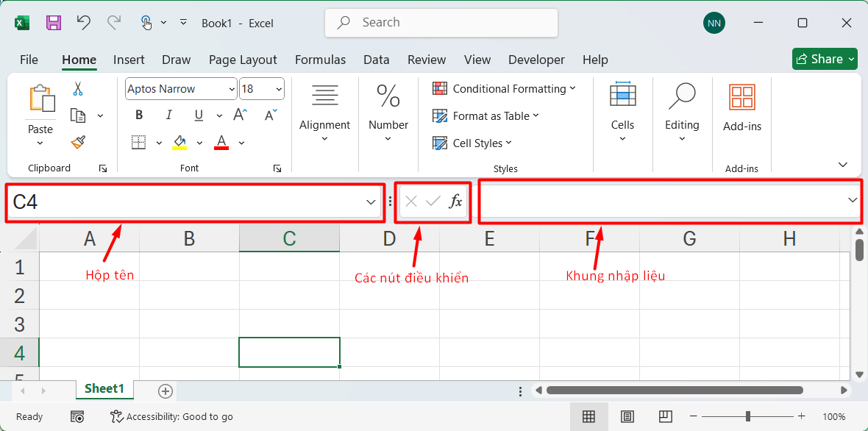
Task: Switch to Page Break Preview view icon
Action: [x=665, y=416]
